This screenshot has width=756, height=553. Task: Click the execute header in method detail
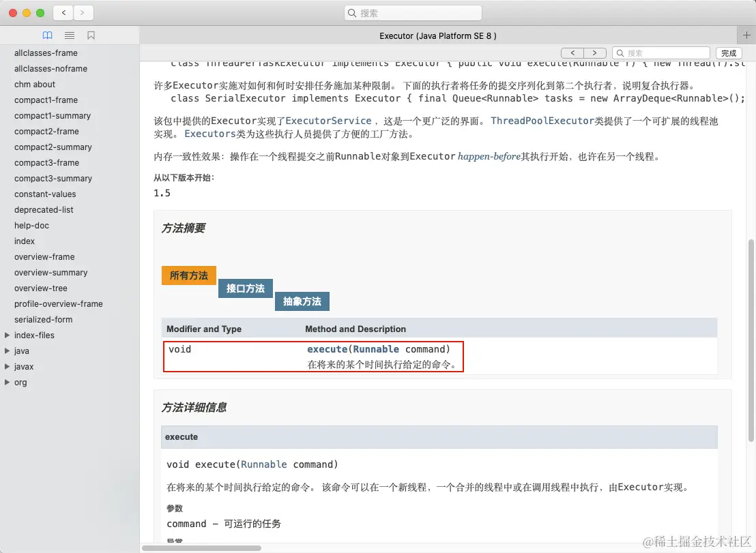point(181,437)
